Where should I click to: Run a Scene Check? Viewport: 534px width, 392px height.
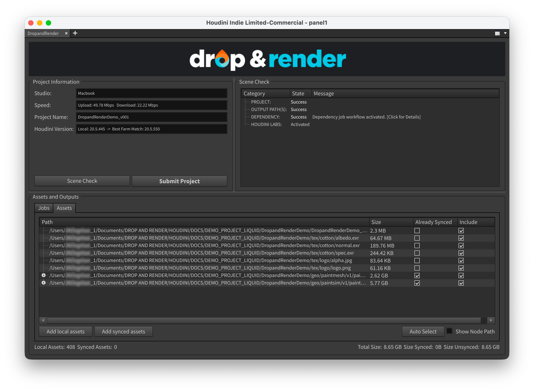(x=82, y=181)
